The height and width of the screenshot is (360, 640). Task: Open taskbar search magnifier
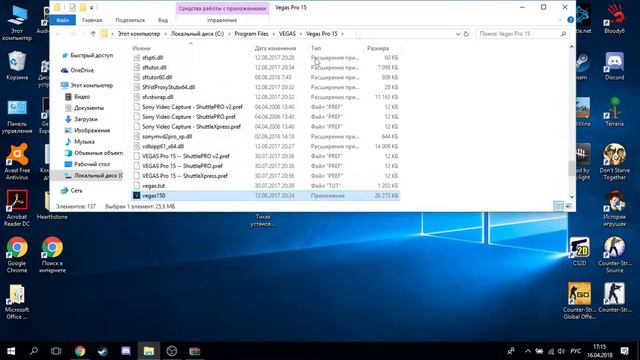(33, 351)
